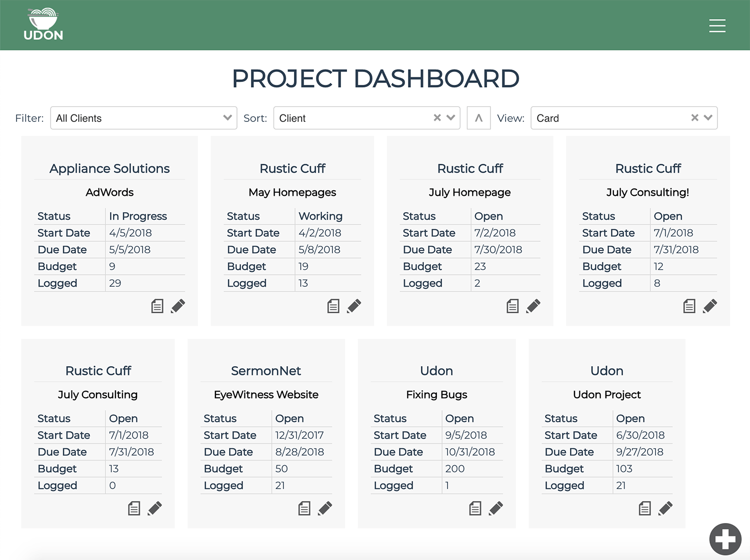Click the Udon logo in the header
This screenshot has width=750, height=560.
(x=43, y=24)
